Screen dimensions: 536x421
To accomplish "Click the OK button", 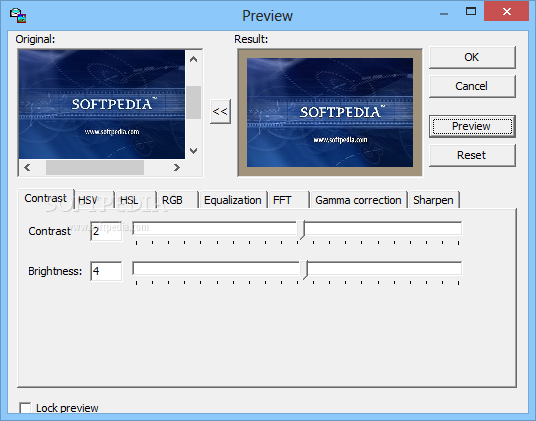I will (472, 57).
